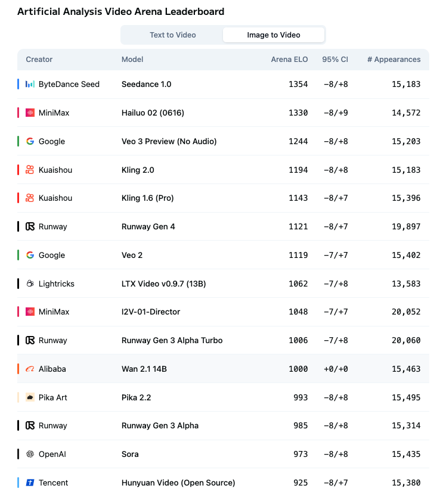Click the 95% CI column header
This screenshot has width=443, height=504.
(x=335, y=60)
